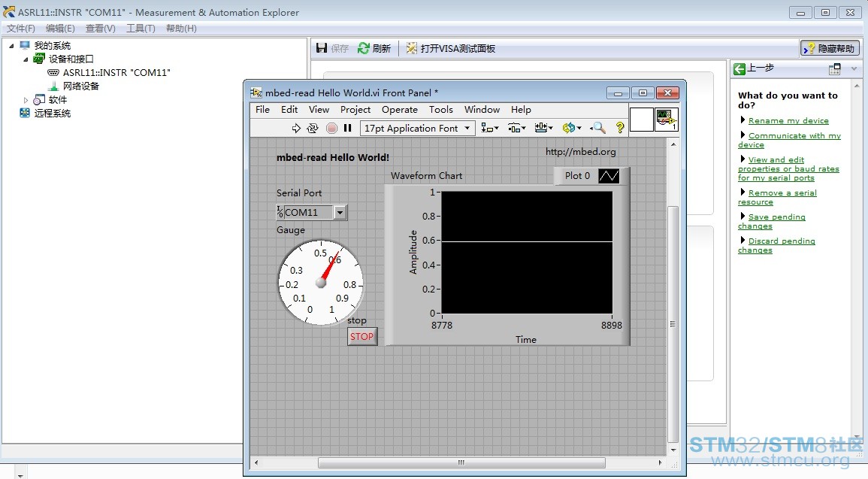This screenshot has width=868, height=479.
Task: Click the Pause execution button
Action: click(348, 129)
